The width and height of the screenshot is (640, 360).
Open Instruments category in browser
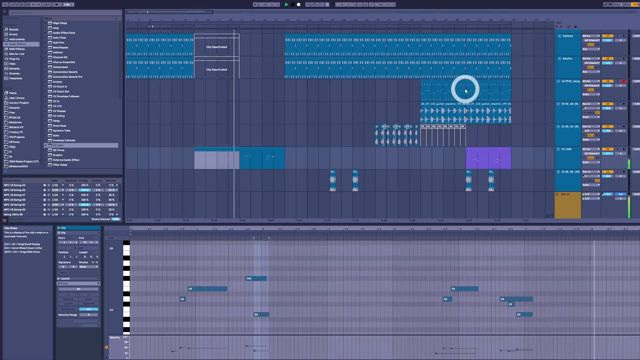(16, 39)
